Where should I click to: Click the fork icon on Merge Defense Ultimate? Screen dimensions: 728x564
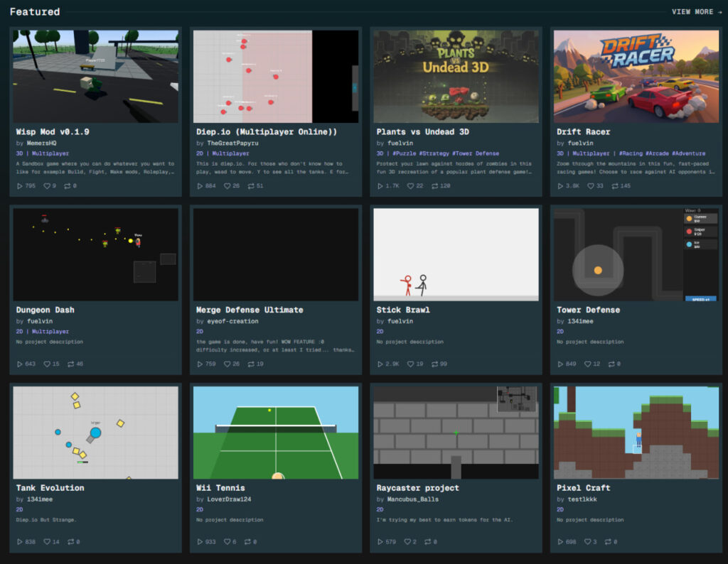pyautogui.click(x=251, y=364)
